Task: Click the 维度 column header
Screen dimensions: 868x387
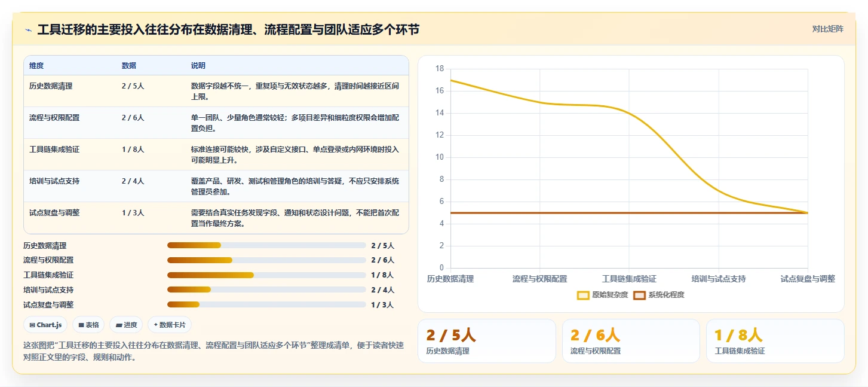Action: (36, 65)
